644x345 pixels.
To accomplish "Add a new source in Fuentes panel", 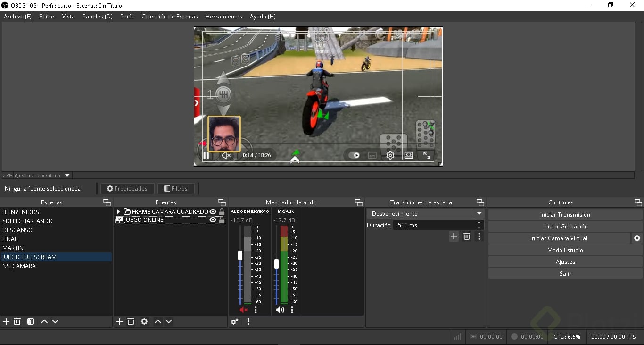I will [x=120, y=321].
